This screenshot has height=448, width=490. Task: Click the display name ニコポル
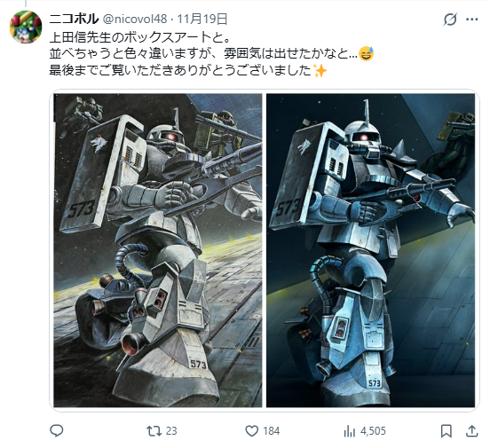(74, 20)
